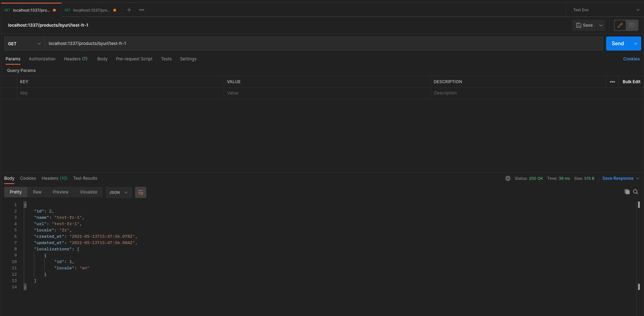Screen dimensions: 644x316
Task: Open the GET method selector dropdown
Action: pyautogui.click(x=24, y=44)
